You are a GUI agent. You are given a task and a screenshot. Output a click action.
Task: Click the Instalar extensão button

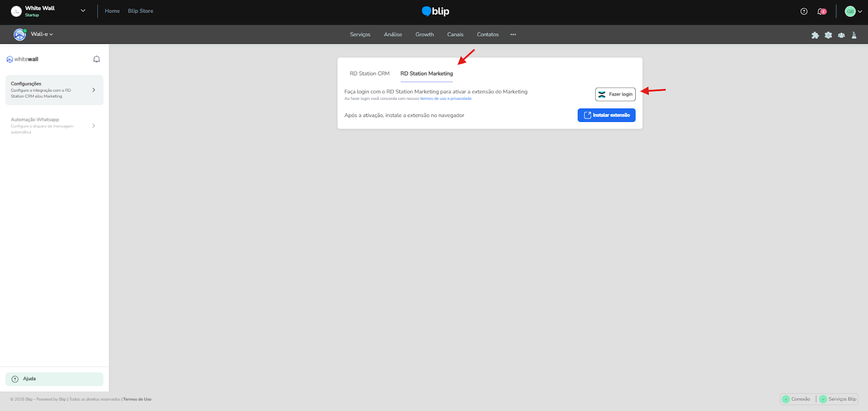606,115
